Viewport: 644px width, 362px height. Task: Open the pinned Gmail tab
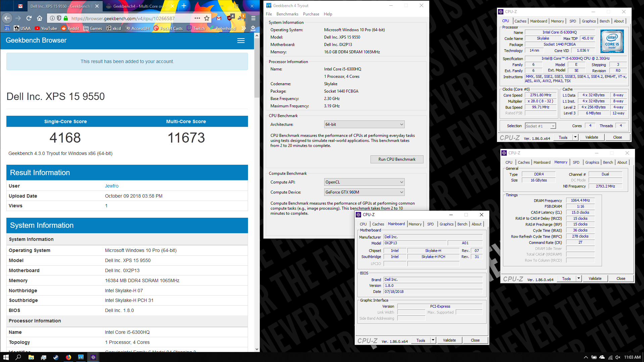pos(20,6)
